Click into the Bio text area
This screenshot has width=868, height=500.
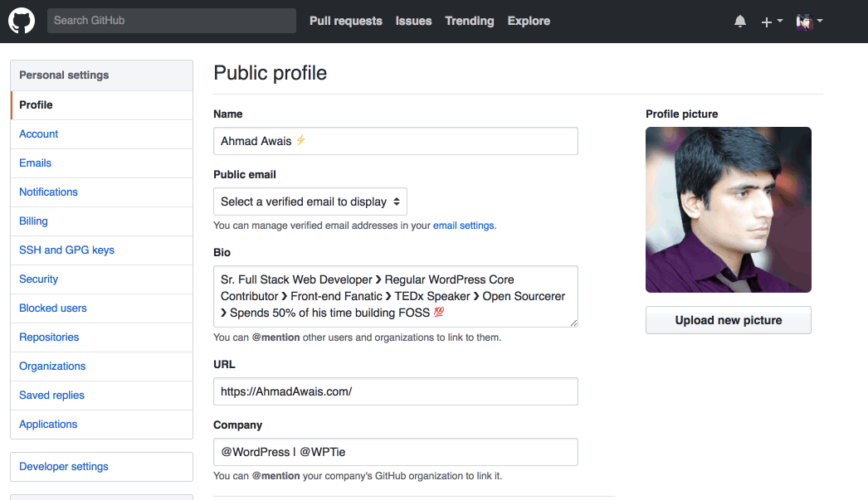coord(395,296)
